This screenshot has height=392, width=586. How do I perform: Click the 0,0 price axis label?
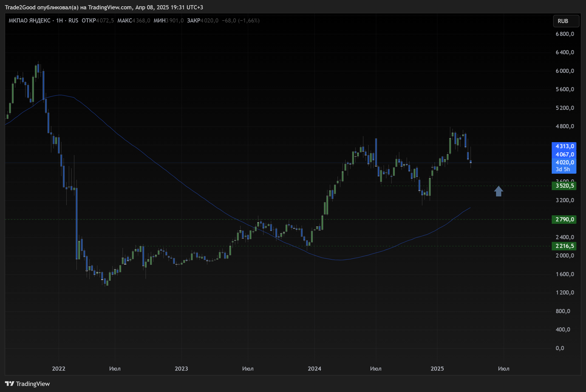(560, 348)
